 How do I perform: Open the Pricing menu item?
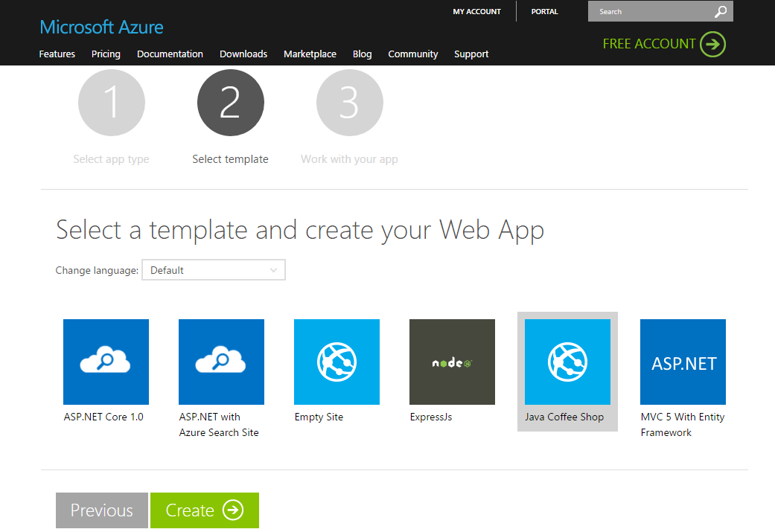106,54
